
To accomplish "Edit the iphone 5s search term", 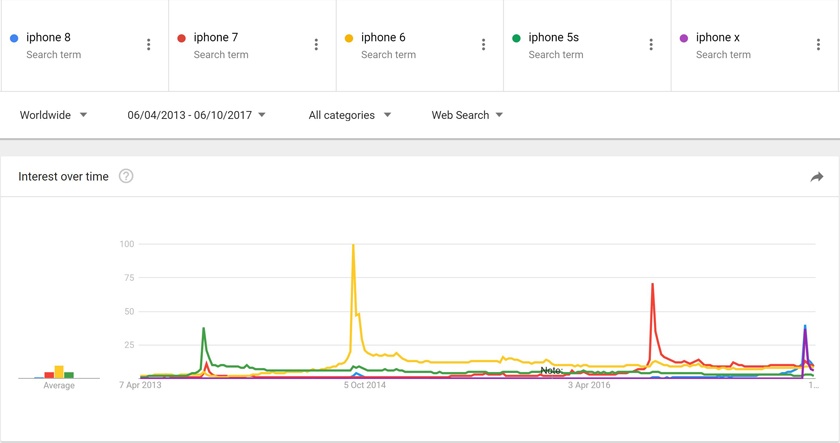I will coord(553,38).
